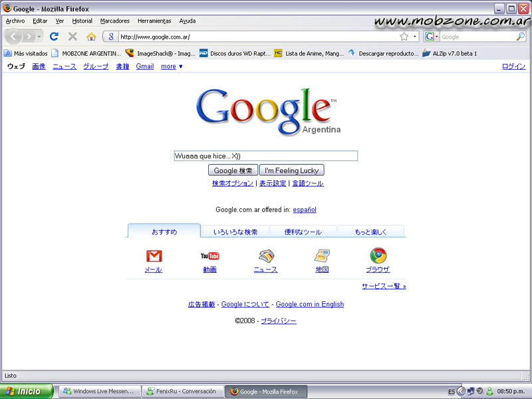The width and height of the screenshot is (532, 399).
Task: Click the español language link
Action: click(305, 208)
